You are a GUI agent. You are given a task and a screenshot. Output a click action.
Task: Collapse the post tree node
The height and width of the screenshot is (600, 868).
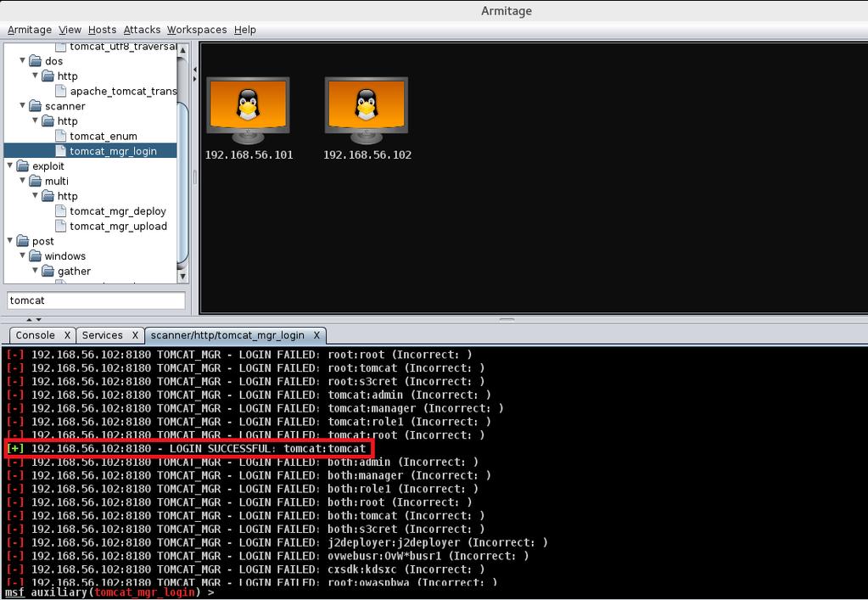point(10,239)
